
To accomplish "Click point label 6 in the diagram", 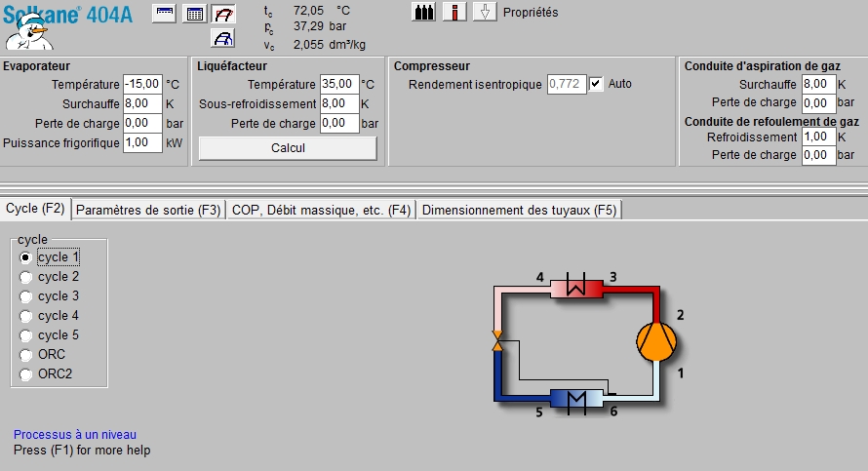I will tap(613, 412).
